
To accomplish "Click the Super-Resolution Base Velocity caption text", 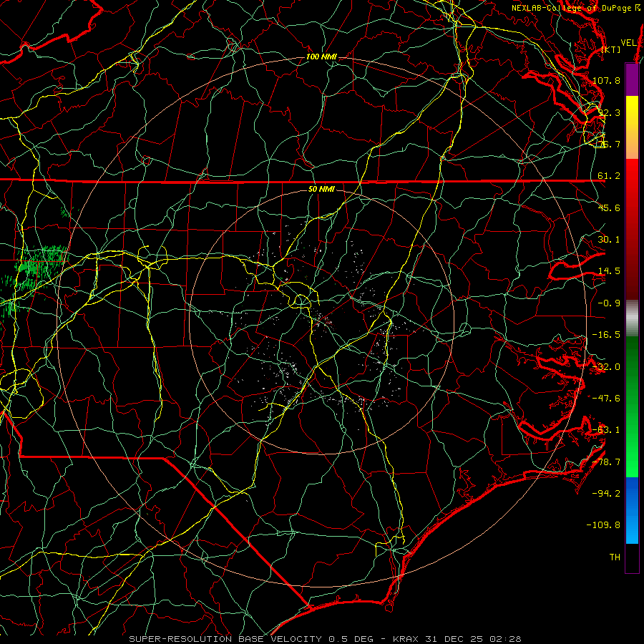I will click(x=326, y=639).
